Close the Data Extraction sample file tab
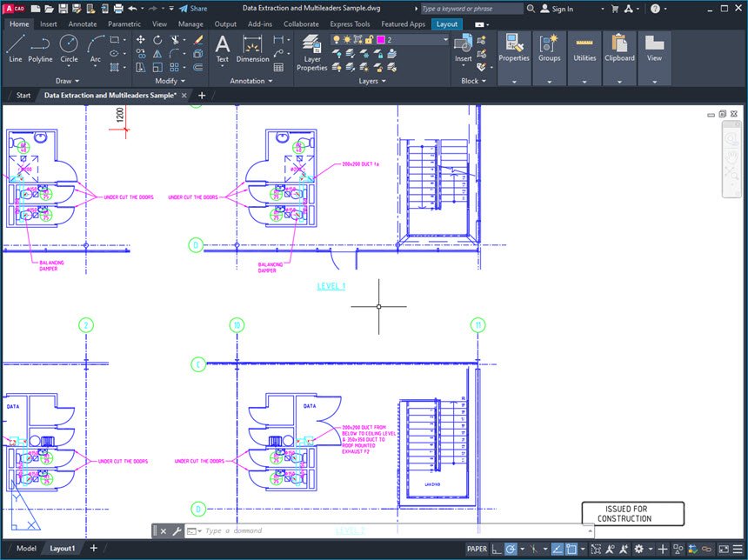 184,96
